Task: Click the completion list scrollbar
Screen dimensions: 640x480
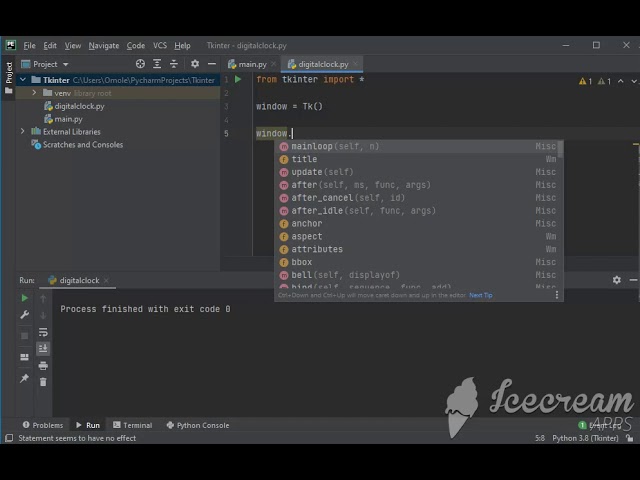Action: [x=561, y=149]
